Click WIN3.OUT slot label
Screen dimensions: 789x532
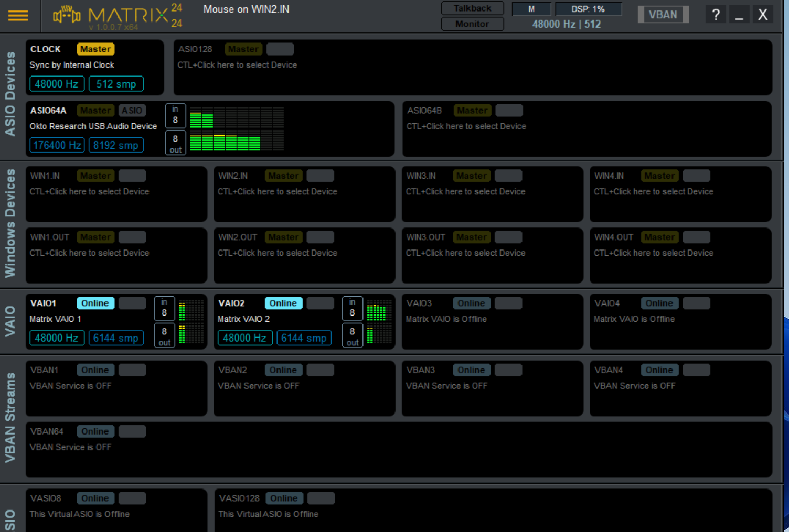click(x=425, y=237)
